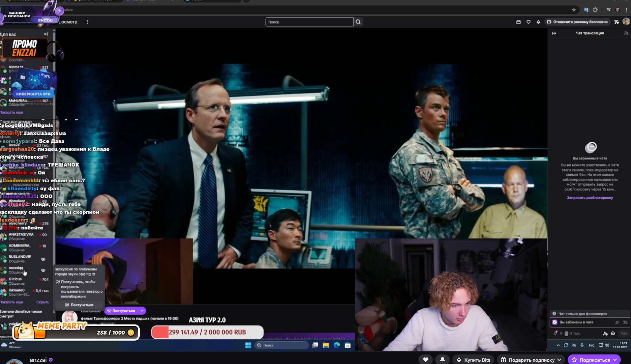Bookmark the page with the star icon
631x364 pixels.
click(574, 10)
